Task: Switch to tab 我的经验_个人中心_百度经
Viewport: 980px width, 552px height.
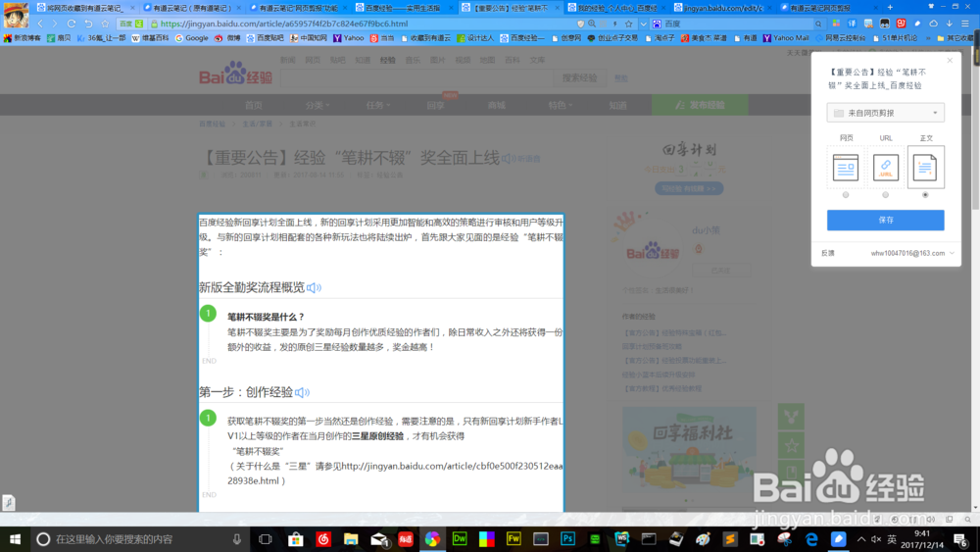Action: point(615,8)
